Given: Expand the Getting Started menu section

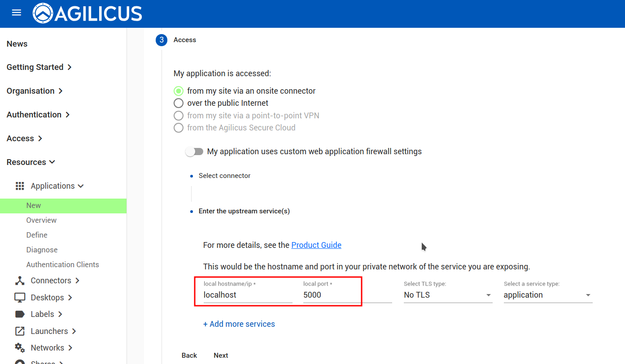Looking at the screenshot, I should pyautogui.click(x=39, y=67).
